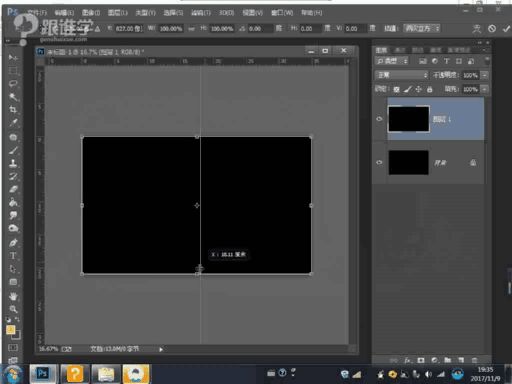512x384 pixels.
Task: Toggle Quick Mask mode
Action: click(13, 348)
